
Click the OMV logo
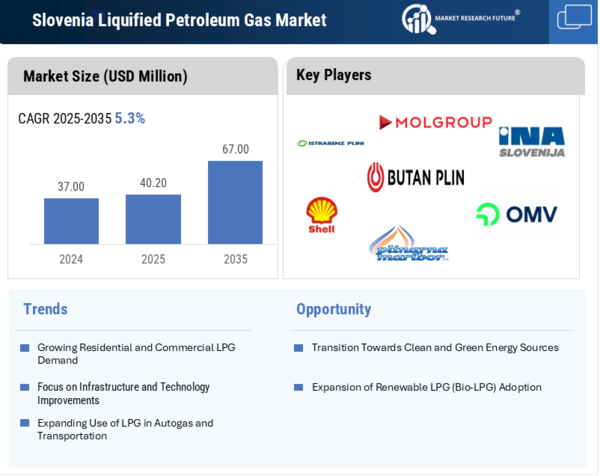tap(516, 214)
